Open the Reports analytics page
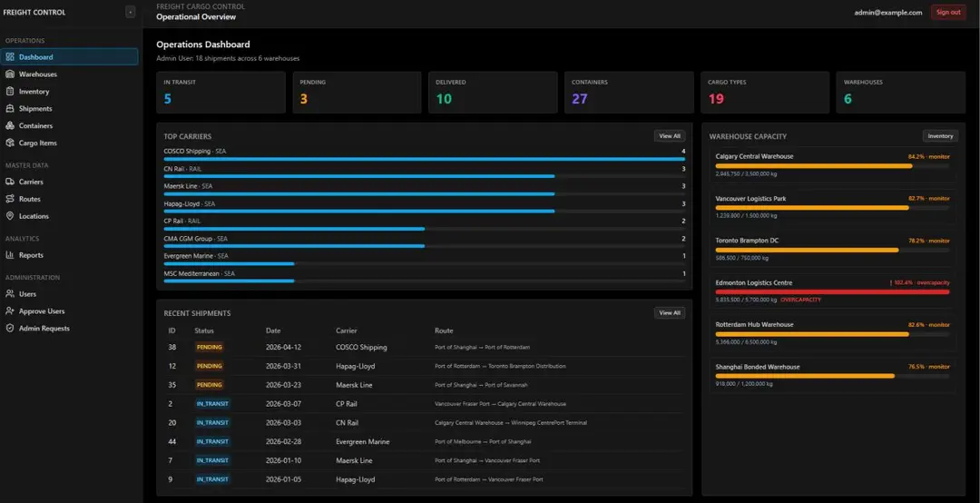 tap(69, 254)
